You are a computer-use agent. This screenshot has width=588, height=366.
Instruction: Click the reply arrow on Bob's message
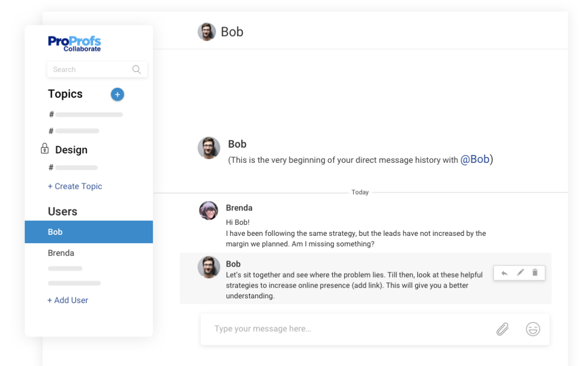click(504, 273)
